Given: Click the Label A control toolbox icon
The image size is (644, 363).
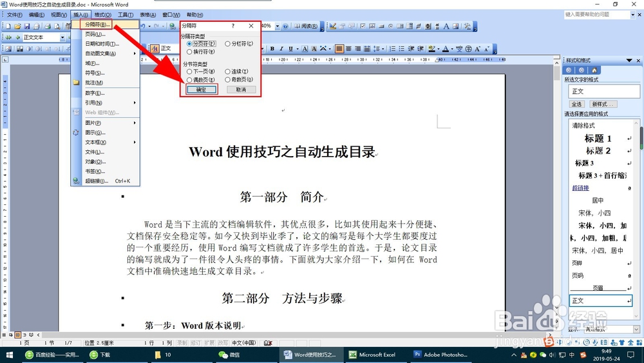Looking at the screenshot, I should [446, 26].
